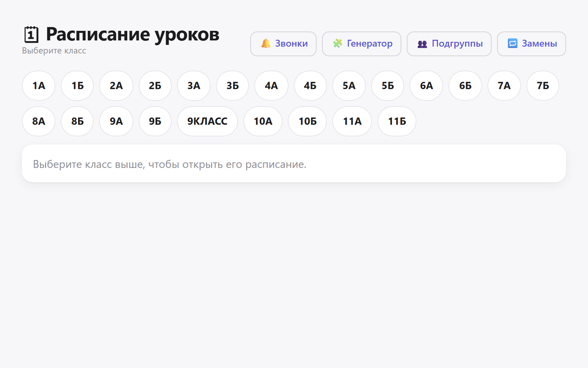Pick class 10А
The height and width of the screenshot is (368, 588).
[x=263, y=121]
